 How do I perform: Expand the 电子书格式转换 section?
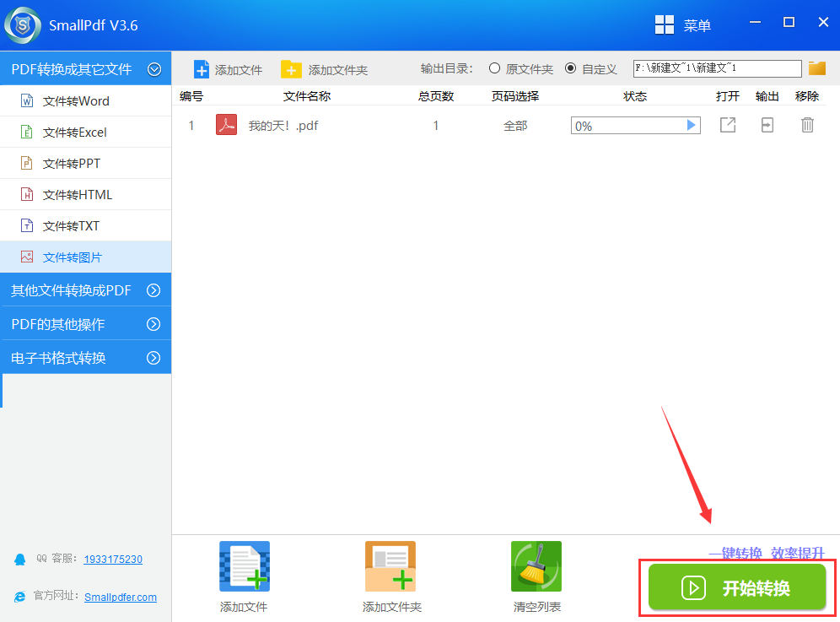tap(153, 358)
